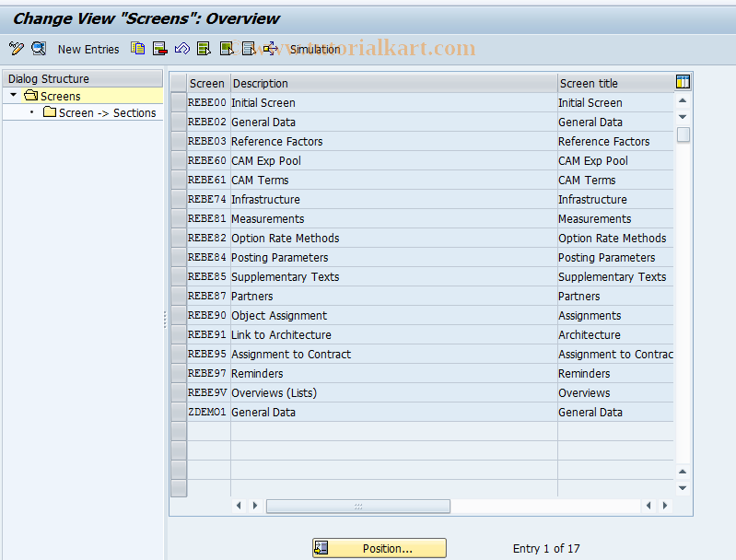Screen dimensions: 736x560
Task: Click Posting Parameters description cell
Action: (x=394, y=257)
